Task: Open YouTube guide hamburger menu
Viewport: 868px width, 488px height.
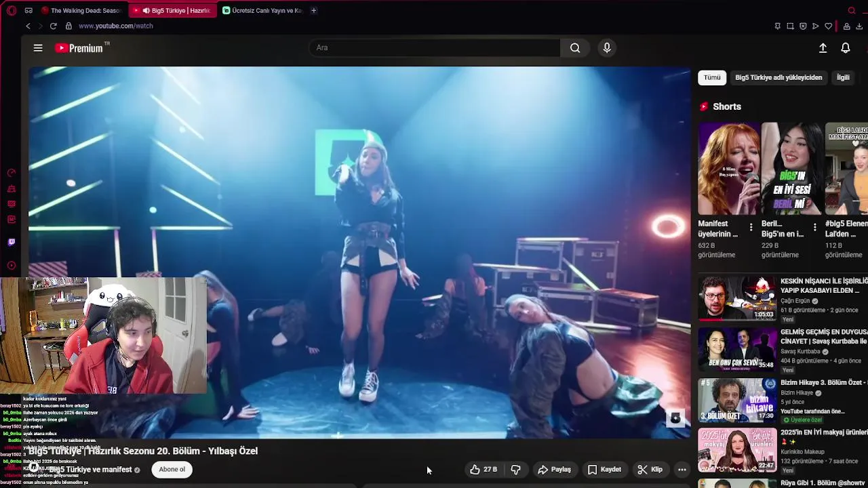Action: click(38, 48)
